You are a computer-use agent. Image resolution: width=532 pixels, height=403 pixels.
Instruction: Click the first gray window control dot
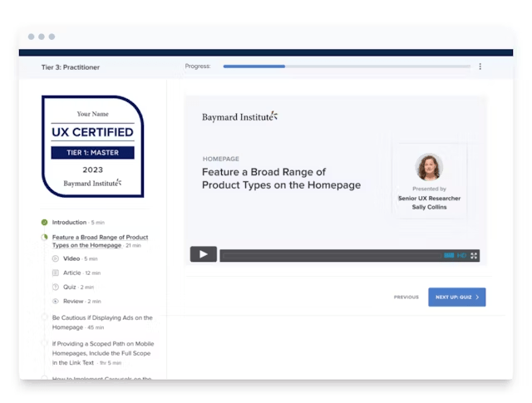pos(32,37)
